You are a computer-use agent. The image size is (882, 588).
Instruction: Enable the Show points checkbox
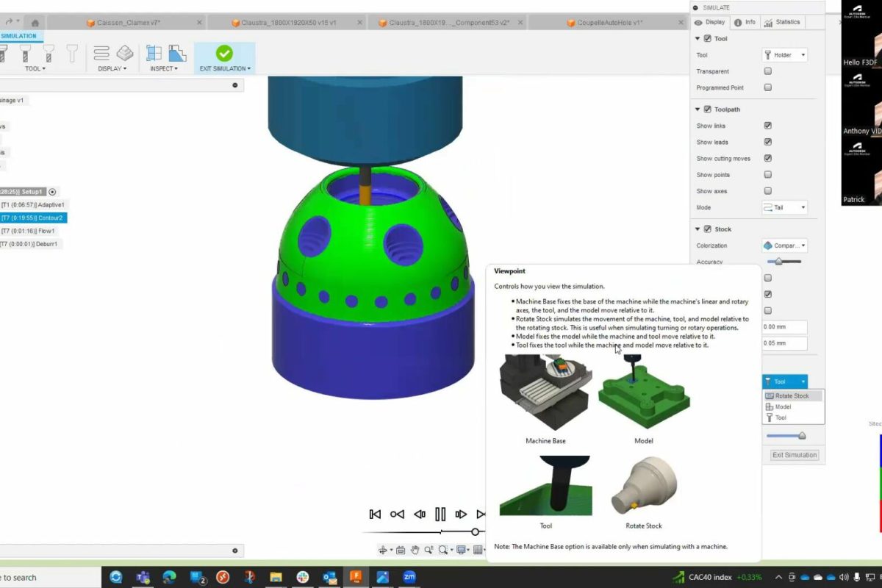pyautogui.click(x=767, y=175)
